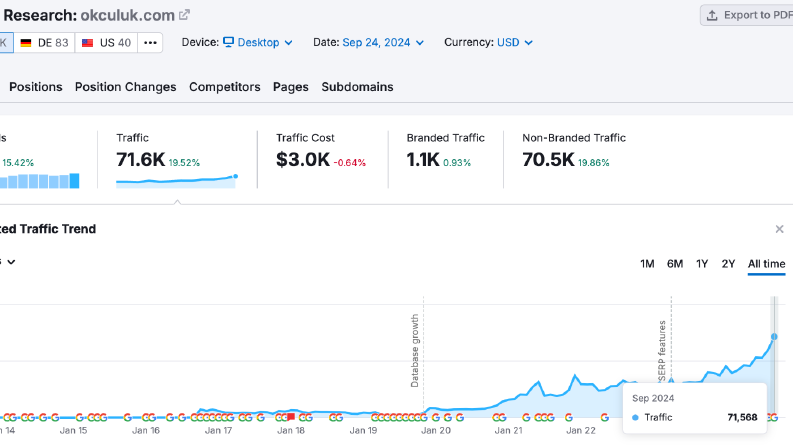Open external link icon beside okculuk.com
The width and height of the screenshot is (793, 446).
pos(185,15)
